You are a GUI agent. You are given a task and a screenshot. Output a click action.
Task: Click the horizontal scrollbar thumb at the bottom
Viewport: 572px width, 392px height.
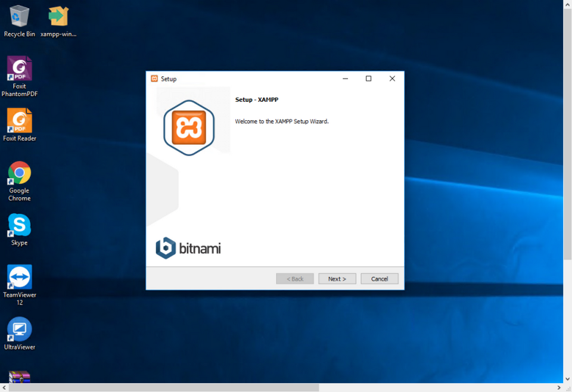tap(164, 388)
